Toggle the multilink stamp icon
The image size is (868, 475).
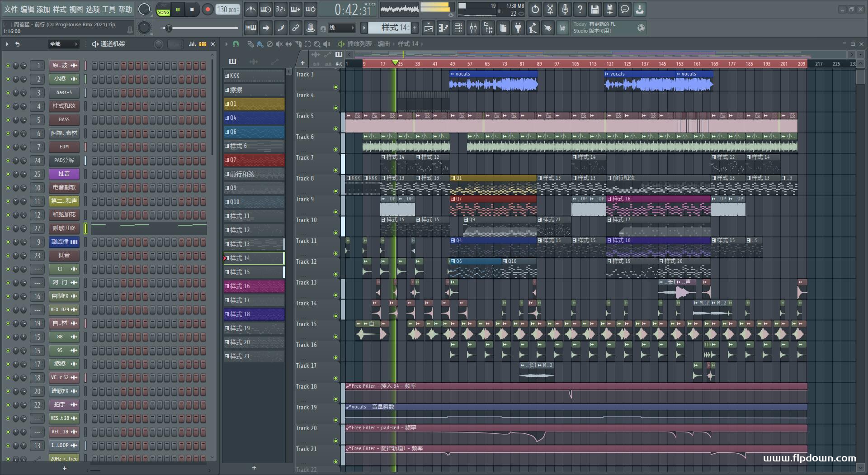coord(311,28)
